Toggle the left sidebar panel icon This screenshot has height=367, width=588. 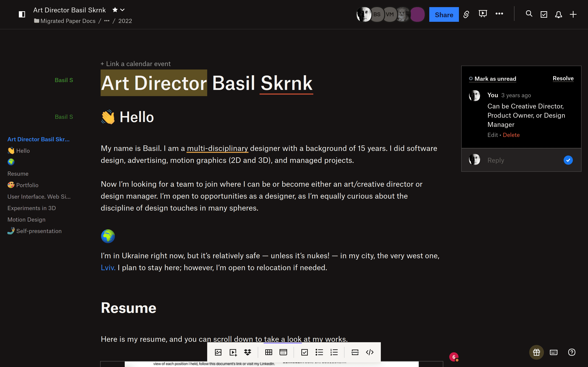(22, 14)
